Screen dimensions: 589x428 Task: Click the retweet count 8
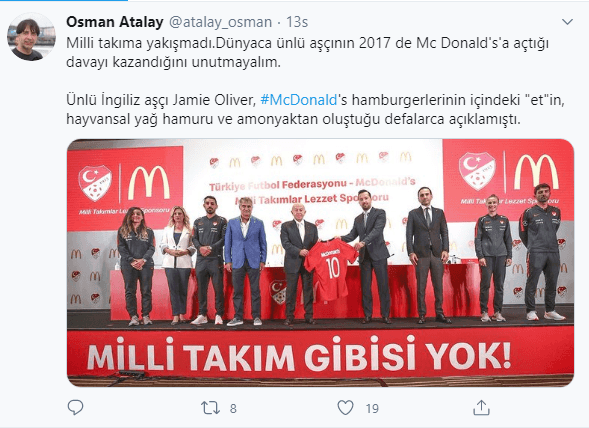click(x=233, y=408)
